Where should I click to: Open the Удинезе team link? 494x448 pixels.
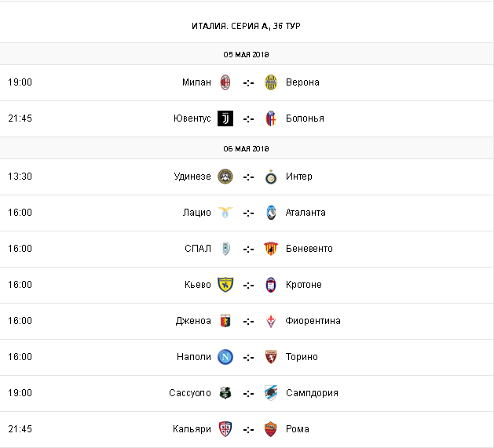(x=192, y=177)
